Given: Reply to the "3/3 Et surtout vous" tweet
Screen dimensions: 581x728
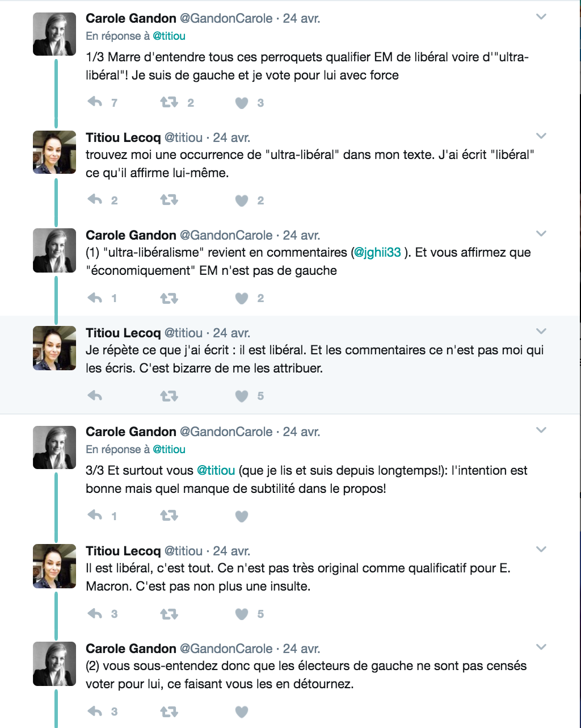Looking at the screenshot, I should coord(95,516).
